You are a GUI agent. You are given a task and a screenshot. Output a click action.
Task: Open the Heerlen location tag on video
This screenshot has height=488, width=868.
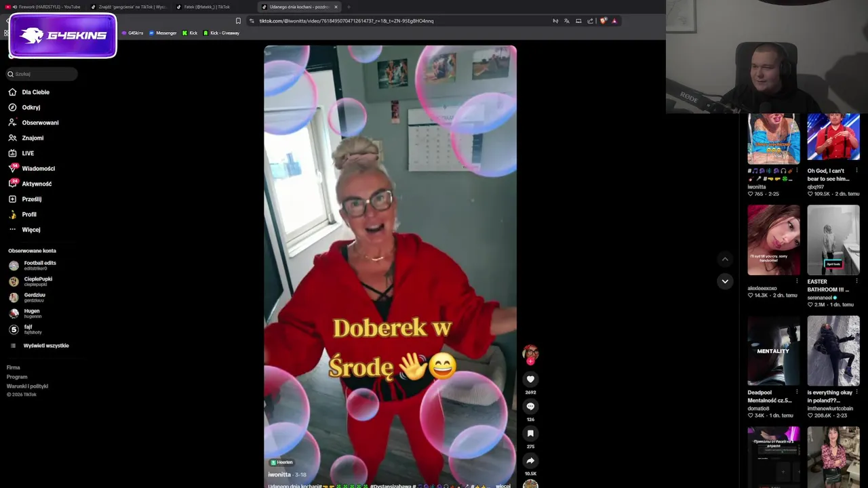click(281, 462)
